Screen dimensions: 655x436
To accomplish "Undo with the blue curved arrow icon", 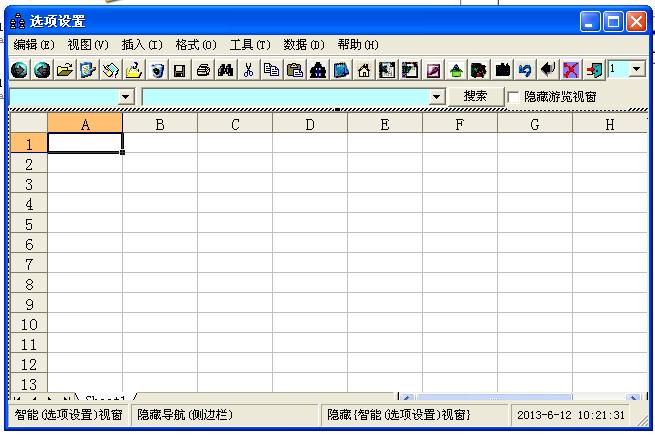I will point(525,70).
